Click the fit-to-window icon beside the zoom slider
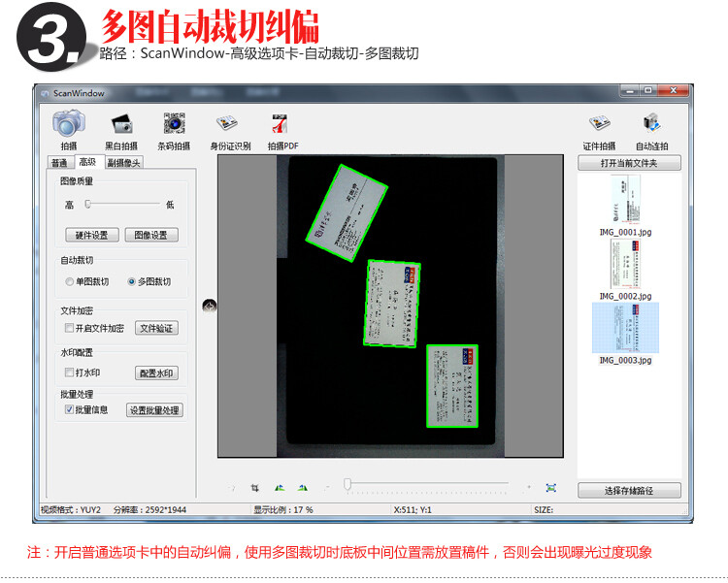The height and width of the screenshot is (583, 728). (x=550, y=487)
